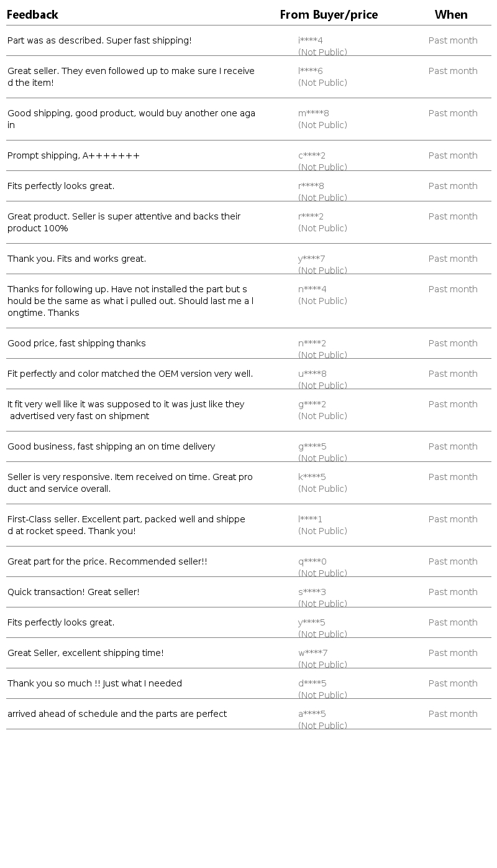Click buyer name w****7
Screen dimensions: 497x868
tap(313, 653)
